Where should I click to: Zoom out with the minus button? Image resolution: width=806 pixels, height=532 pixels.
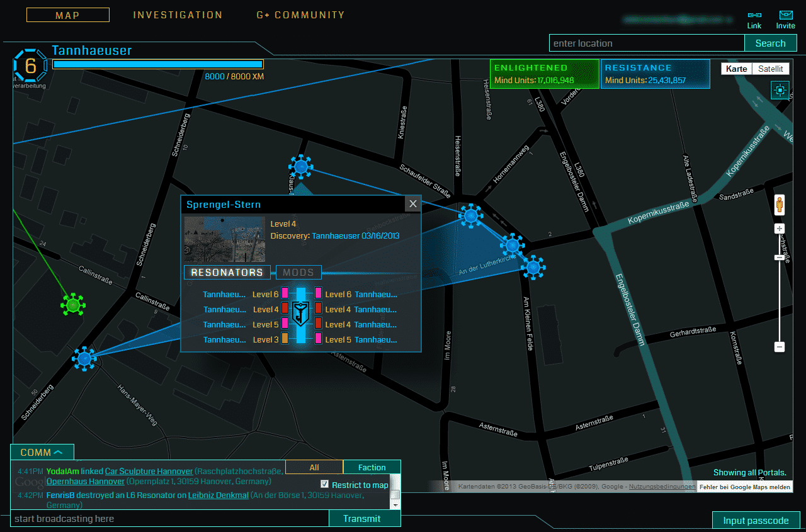click(x=780, y=347)
